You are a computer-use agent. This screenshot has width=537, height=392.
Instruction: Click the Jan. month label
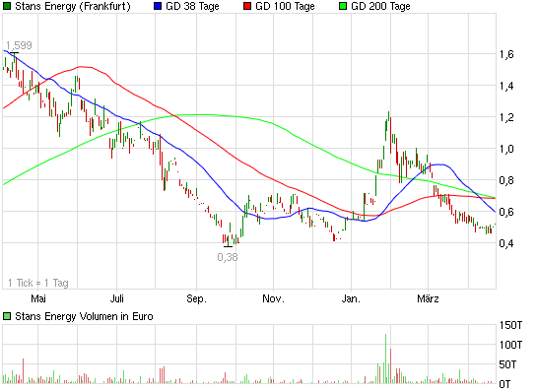coord(351,298)
